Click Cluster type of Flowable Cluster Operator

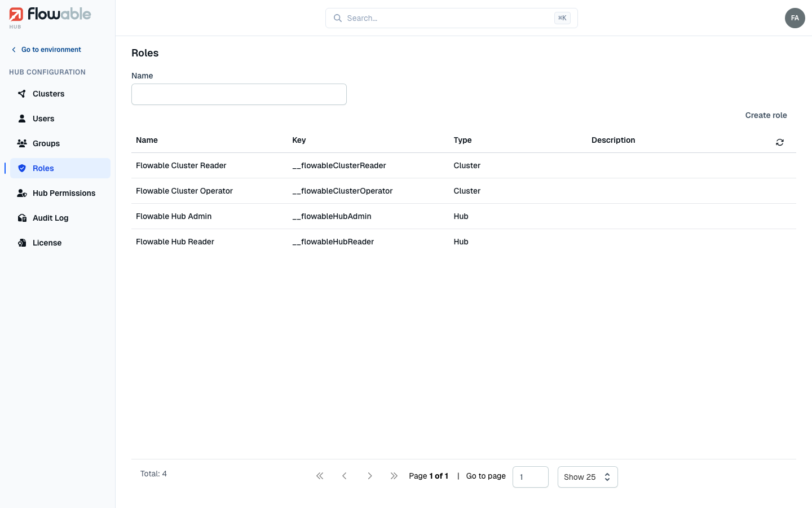point(467,191)
